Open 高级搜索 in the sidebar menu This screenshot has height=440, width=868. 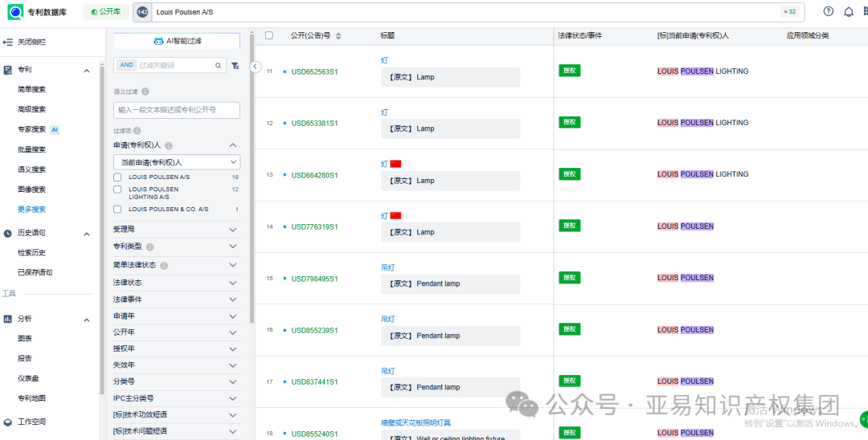click(x=32, y=109)
